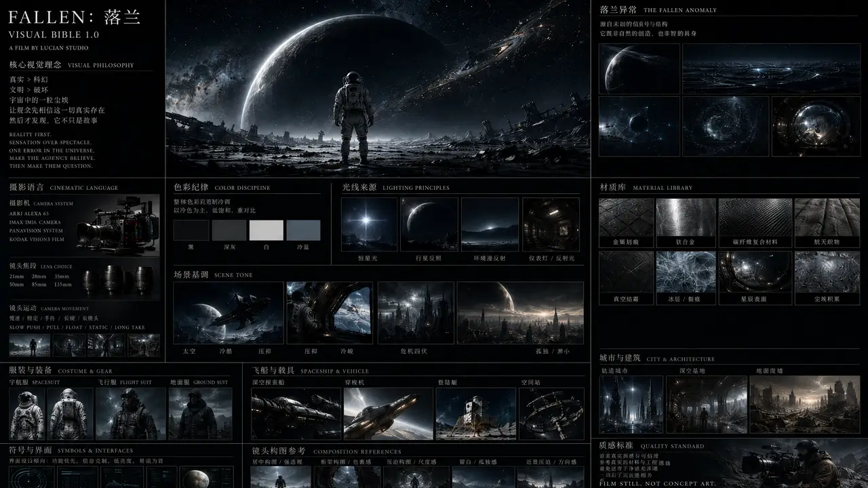Open the FLIGHT SUIT costume image
Image resolution: width=868 pixels, height=488 pixels.
pos(130,413)
